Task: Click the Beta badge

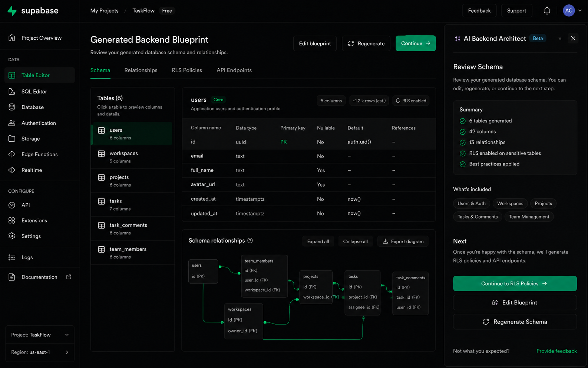Action: tap(538, 38)
